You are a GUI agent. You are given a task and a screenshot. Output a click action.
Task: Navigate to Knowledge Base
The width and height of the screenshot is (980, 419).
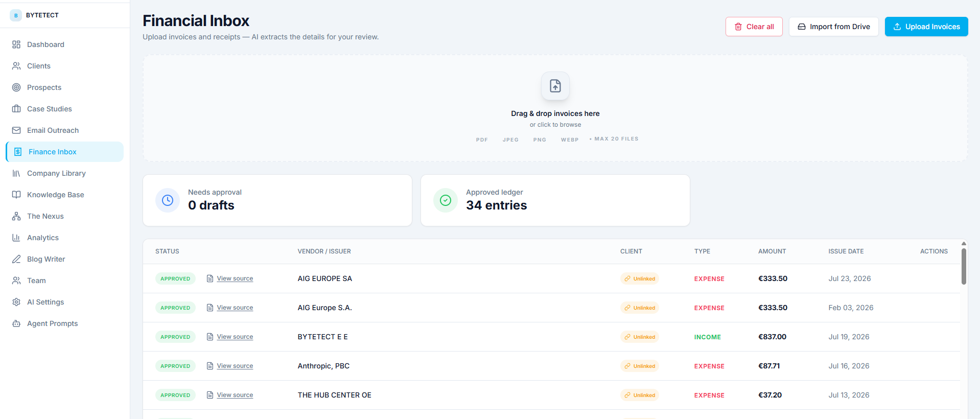coord(65,195)
